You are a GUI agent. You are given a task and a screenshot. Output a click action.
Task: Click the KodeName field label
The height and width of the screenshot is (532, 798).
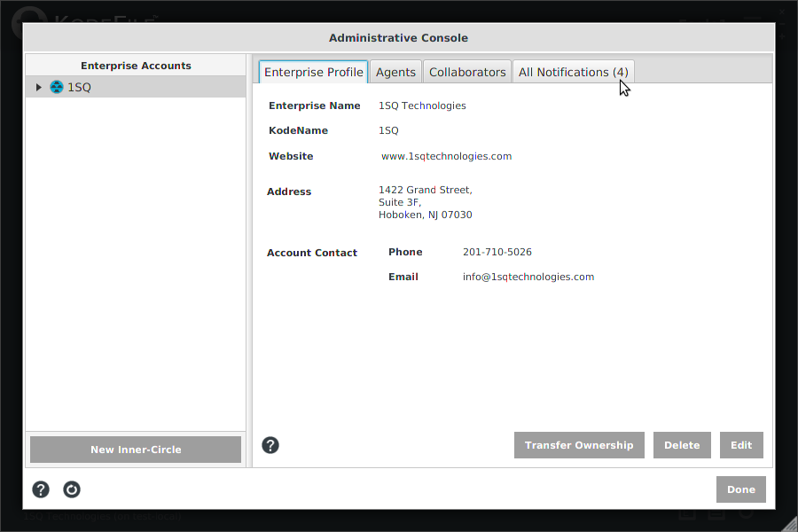point(298,131)
